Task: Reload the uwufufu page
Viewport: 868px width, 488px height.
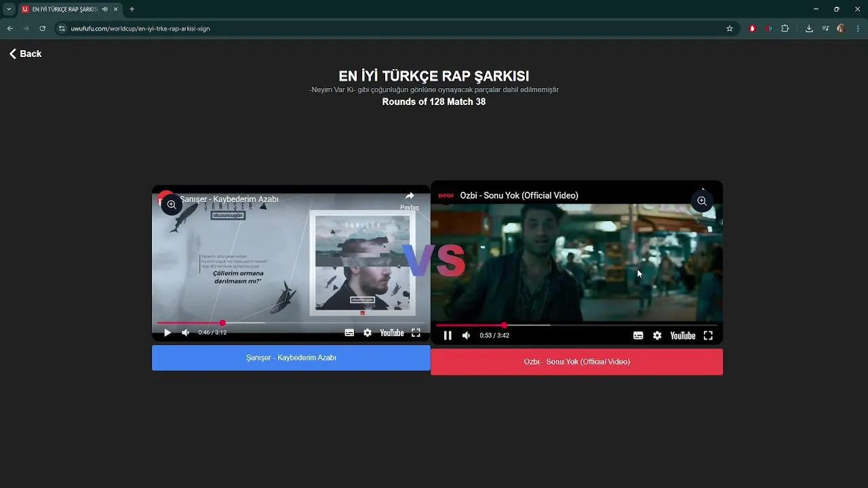Action: 42,28
